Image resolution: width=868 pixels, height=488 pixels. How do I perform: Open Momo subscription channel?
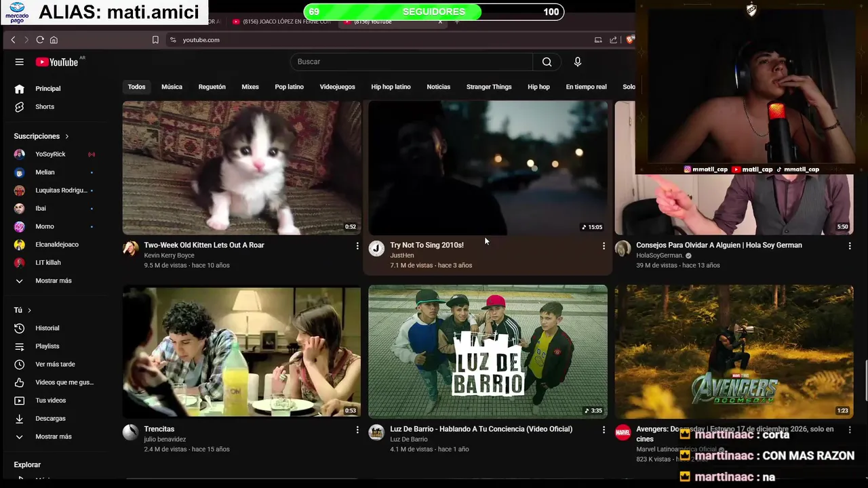click(x=56, y=226)
